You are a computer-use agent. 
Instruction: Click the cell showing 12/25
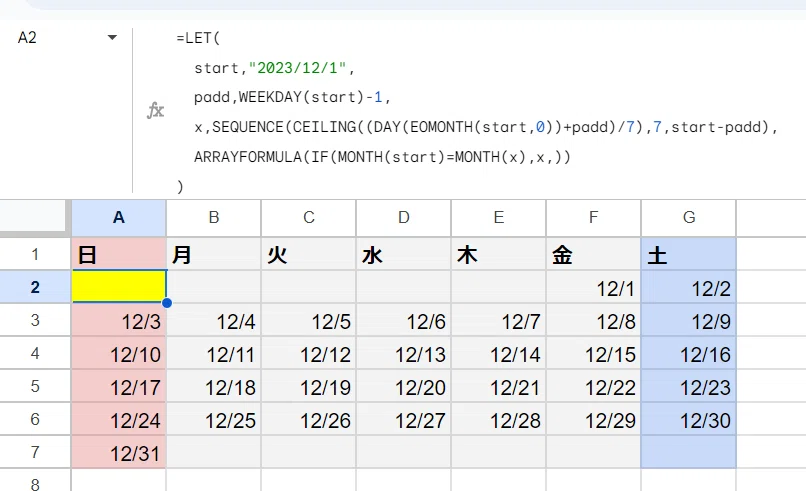[214, 419]
